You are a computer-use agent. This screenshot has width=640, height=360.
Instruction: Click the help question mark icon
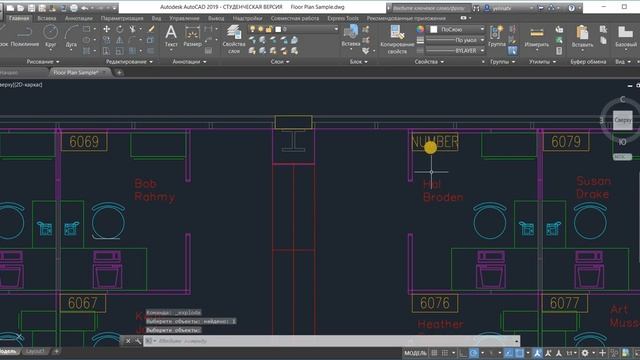coord(571,8)
